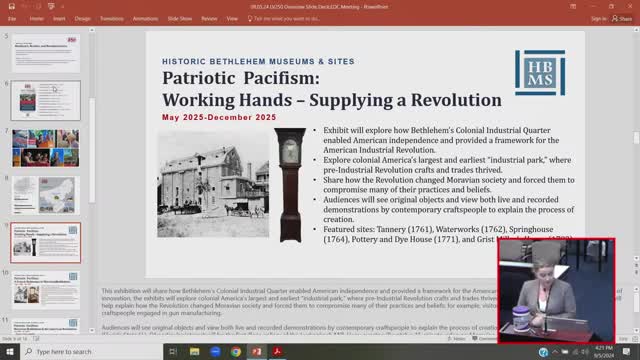Select slide 8 map thumbnail
Image resolution: width=640 pixels, height=360 pixels.
coord(46,195)
